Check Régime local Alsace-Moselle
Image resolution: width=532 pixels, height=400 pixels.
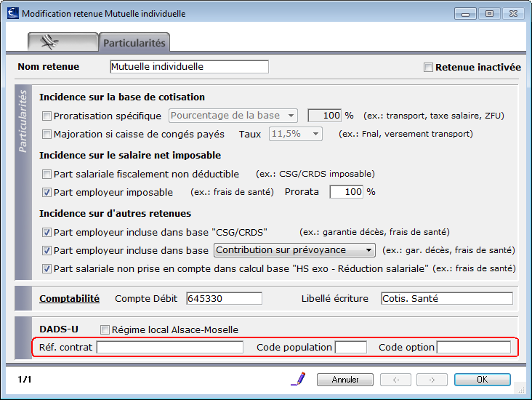(105, 329)
